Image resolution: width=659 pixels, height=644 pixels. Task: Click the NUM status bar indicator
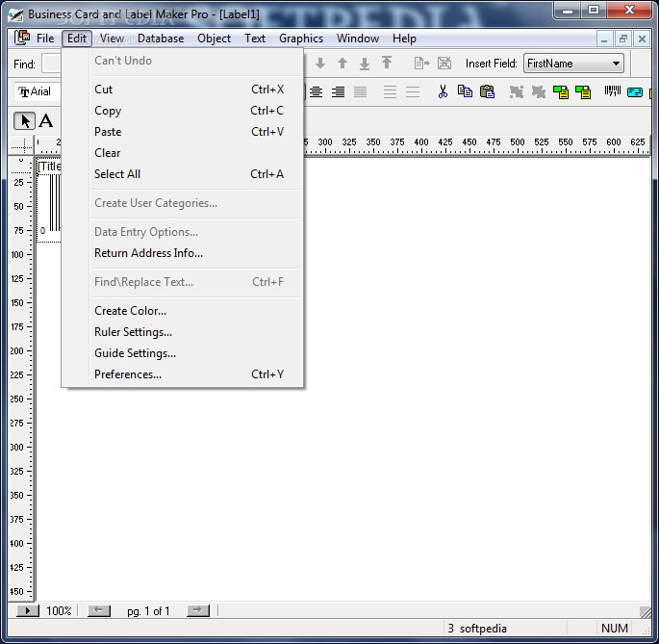click(x=615, y=628)
